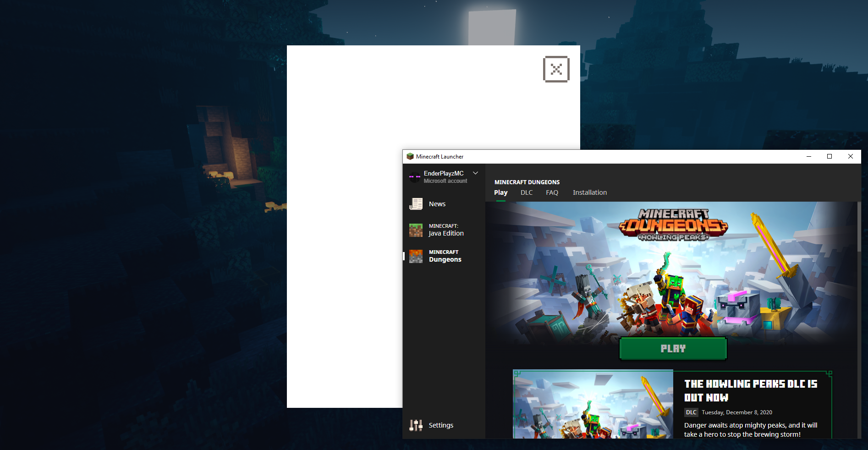Click the DLC tag on the news card
The width and height of the screenshot is (868, 450).
691,412
